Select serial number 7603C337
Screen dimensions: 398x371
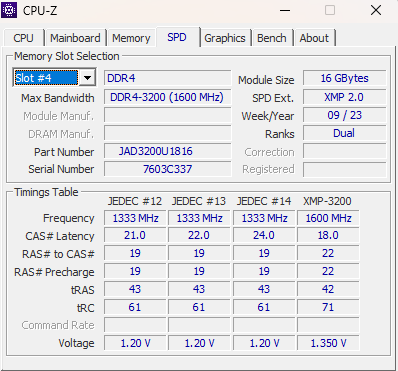tap(167, 169)
